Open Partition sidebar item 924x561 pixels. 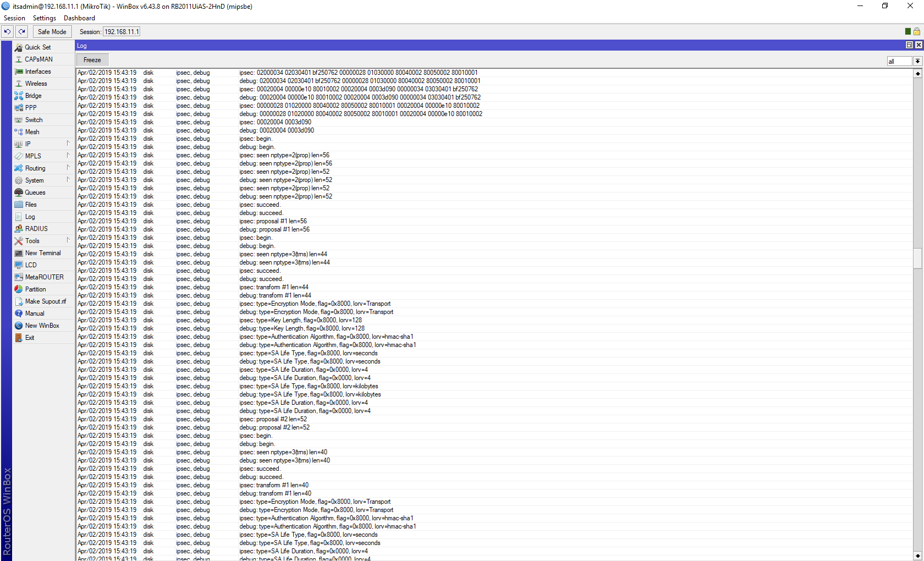point(35,289)
